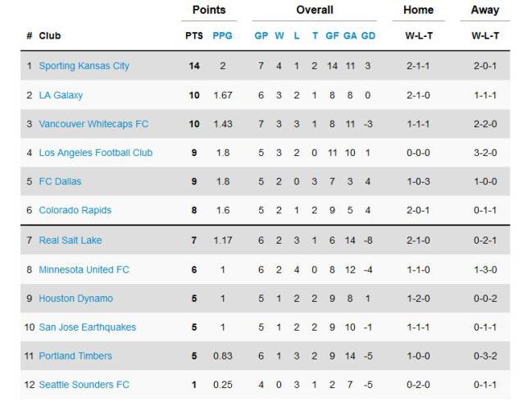
Task: Sort table by GF column header
Action: pyautogui.click(x=332, y=35)
